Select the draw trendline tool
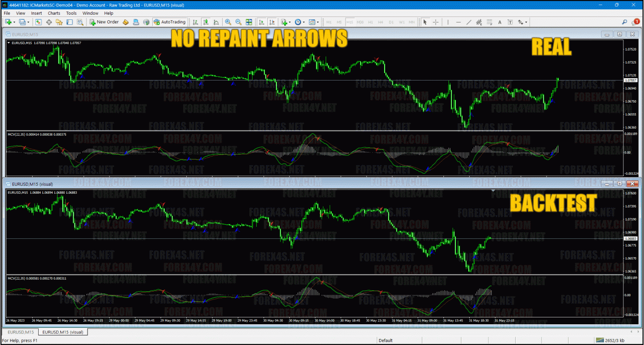Image resolution: width=644 pixels, height=345 pixels. [x=469, y=22]
